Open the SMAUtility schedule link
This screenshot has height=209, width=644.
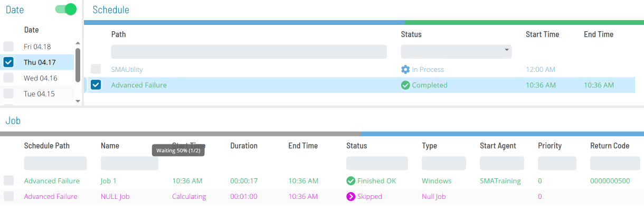coord(127,69)
